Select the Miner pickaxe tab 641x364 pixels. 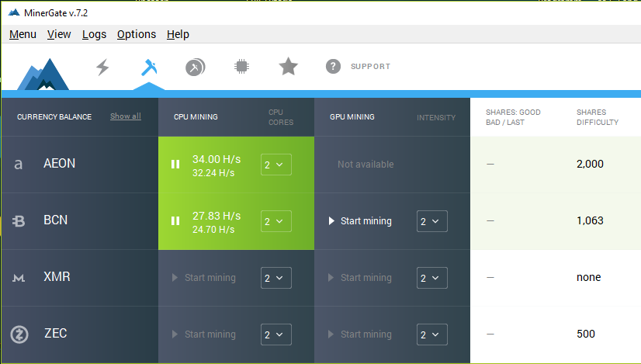[x=149, y=68]
